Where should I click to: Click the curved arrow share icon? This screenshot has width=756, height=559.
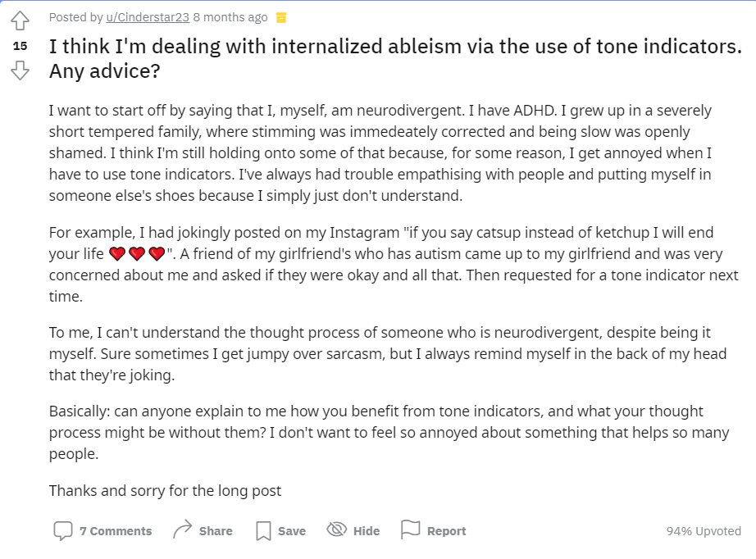[182, 529]
